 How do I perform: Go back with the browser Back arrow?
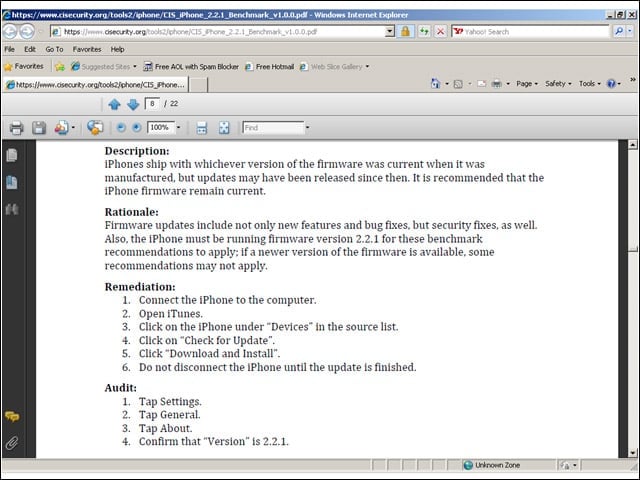10,31
